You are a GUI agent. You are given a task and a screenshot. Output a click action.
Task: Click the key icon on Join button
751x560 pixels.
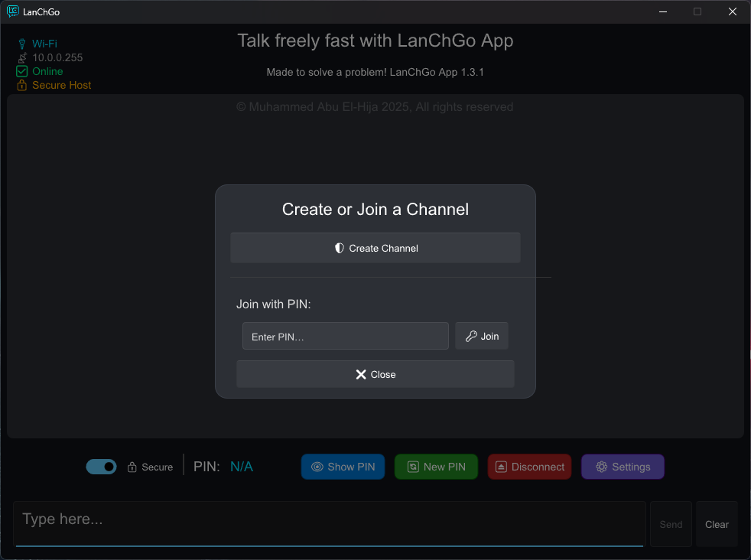point(471,336)
